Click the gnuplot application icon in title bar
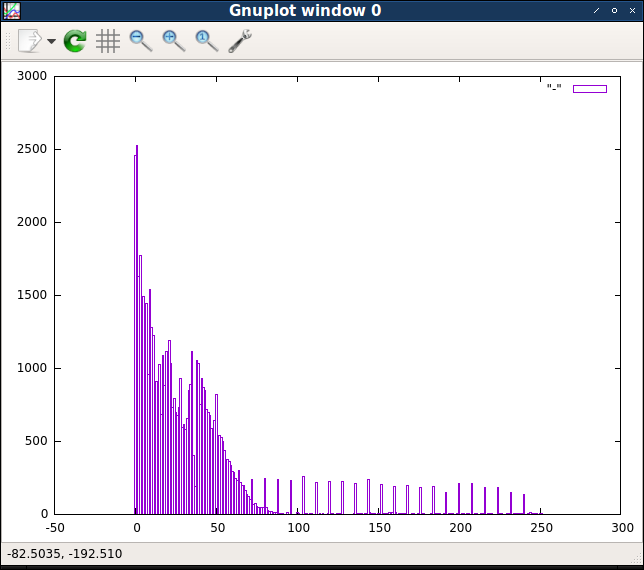The height and width of the screenshot is (570, 644). pyautogui.click(x=12, y=11)
